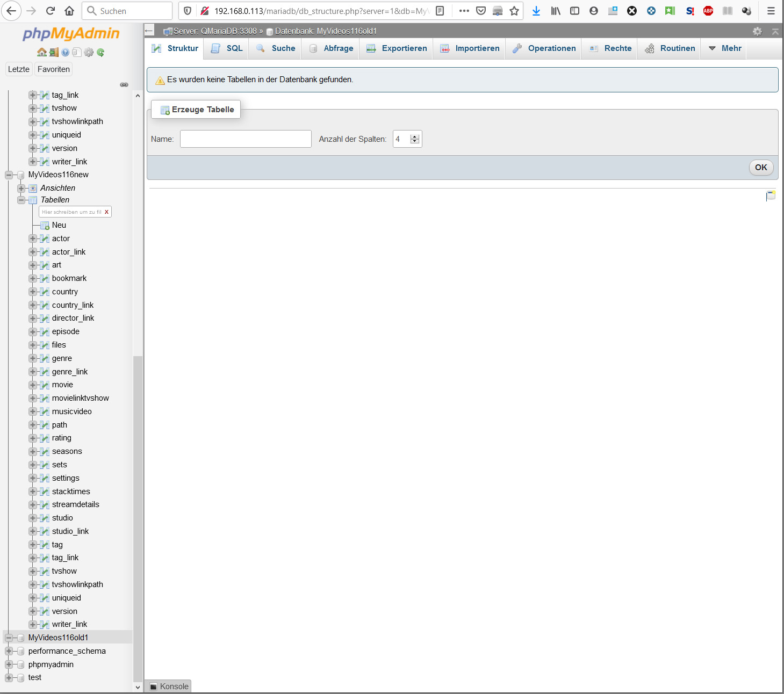This screenshot has width=784, height=694.
Task: Expand the Ansichten views node
Action: [21, 188]
